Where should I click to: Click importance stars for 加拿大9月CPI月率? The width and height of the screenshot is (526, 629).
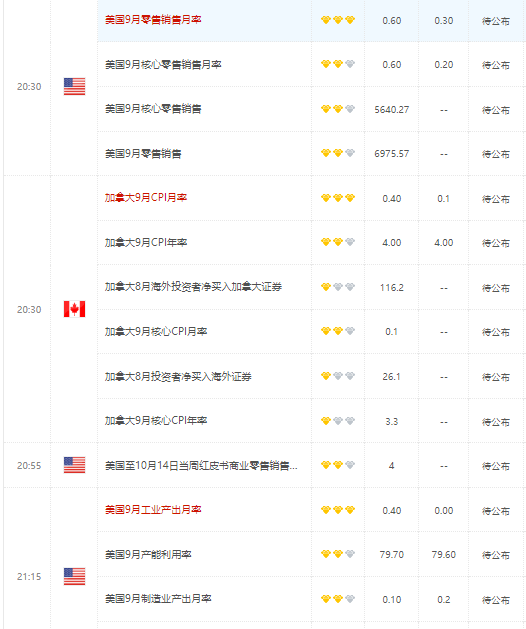click(x=338, y=198)
